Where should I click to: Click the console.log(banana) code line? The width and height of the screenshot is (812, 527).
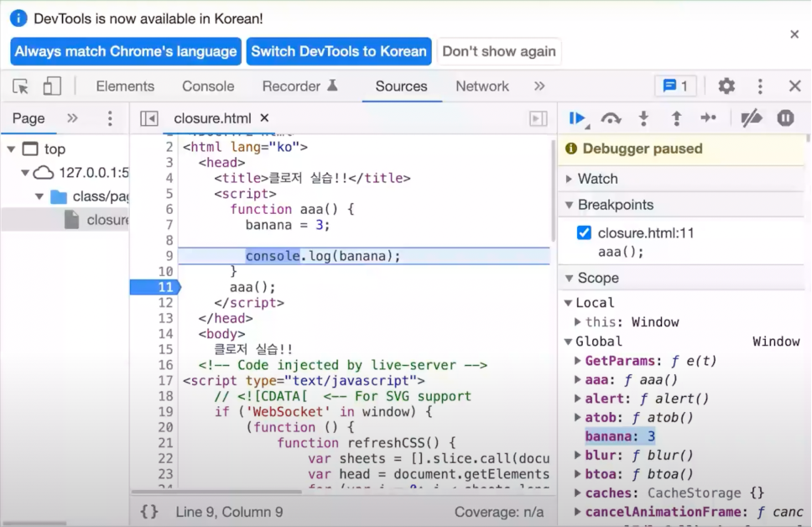pyautogui.click(x=323, y=256)
